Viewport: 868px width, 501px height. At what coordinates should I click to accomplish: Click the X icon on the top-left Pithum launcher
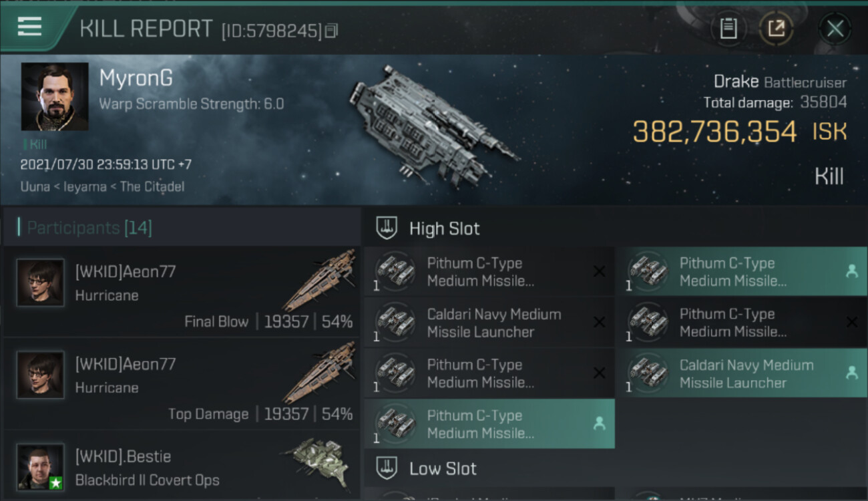[599, 271]
